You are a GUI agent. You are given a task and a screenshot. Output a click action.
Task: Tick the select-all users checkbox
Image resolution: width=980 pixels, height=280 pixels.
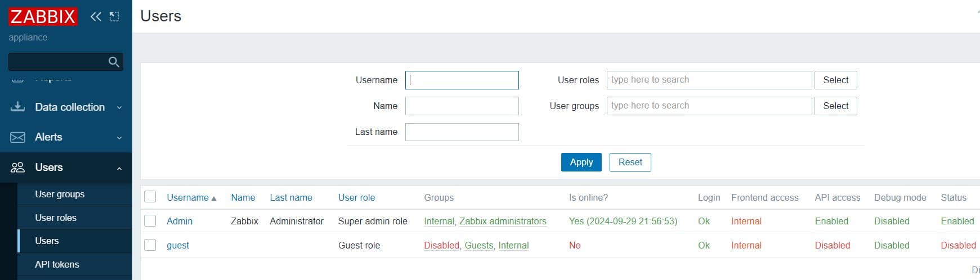coord(150,197)
